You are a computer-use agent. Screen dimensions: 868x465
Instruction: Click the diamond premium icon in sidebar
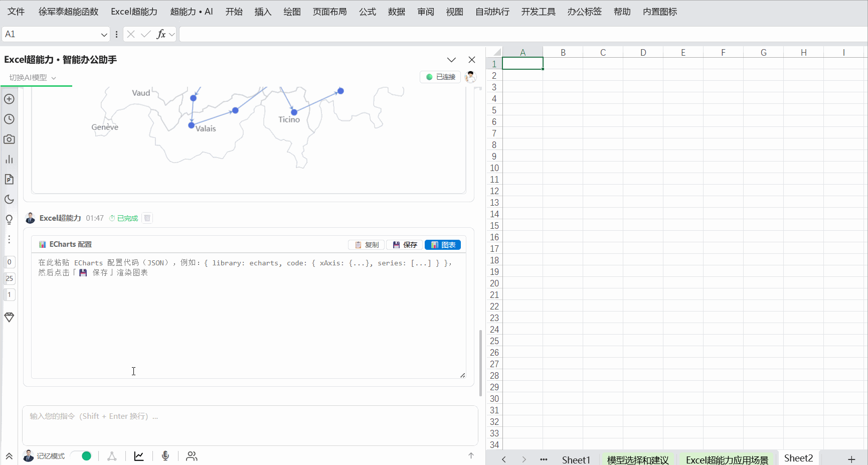(x=9, y=317)
